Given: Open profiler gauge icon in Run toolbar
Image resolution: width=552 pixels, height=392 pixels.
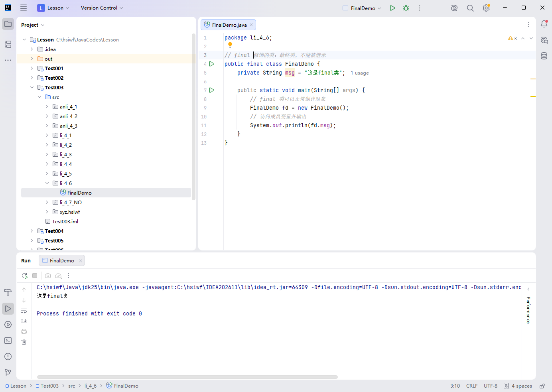Looking at the screenshot, I should tap(58, 276).
